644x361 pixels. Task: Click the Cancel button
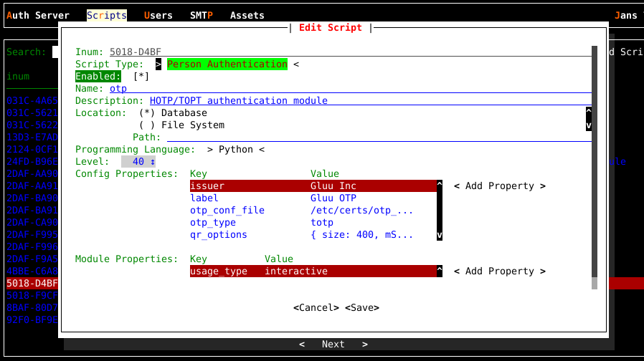click(x=316, y=308)
